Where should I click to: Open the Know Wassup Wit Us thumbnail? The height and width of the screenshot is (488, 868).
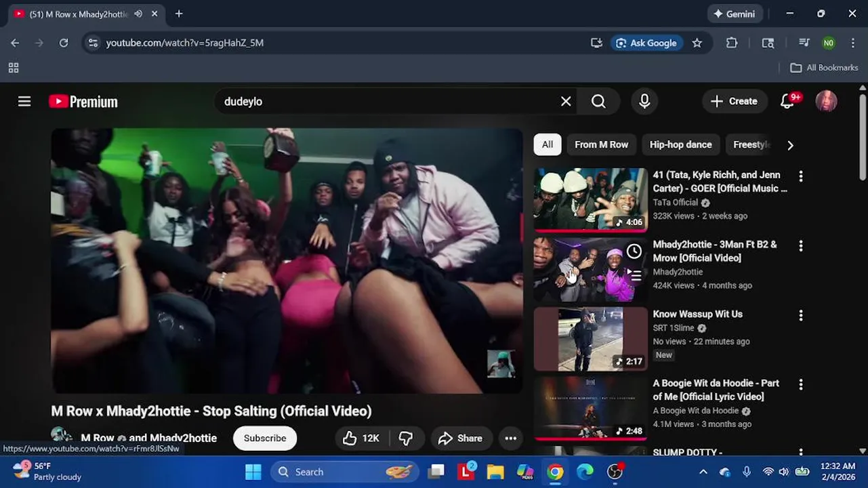pyautogui.click(x=590, y=339)
